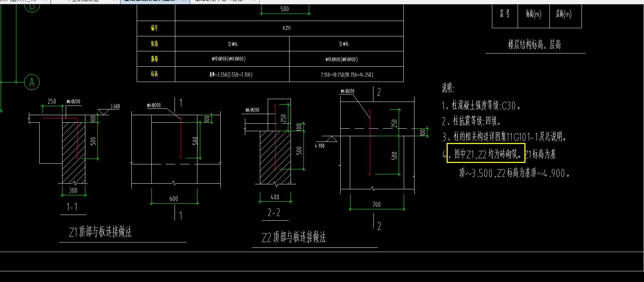This screenshot has width=644, height=282.
Task: Click the 400 width dimension in section 2-2
Action: 275,197
